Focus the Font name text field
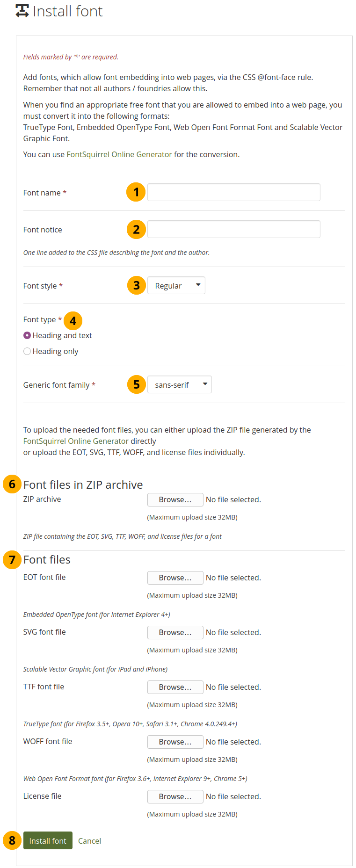This screenshot has width=356, height=868. 233,192
